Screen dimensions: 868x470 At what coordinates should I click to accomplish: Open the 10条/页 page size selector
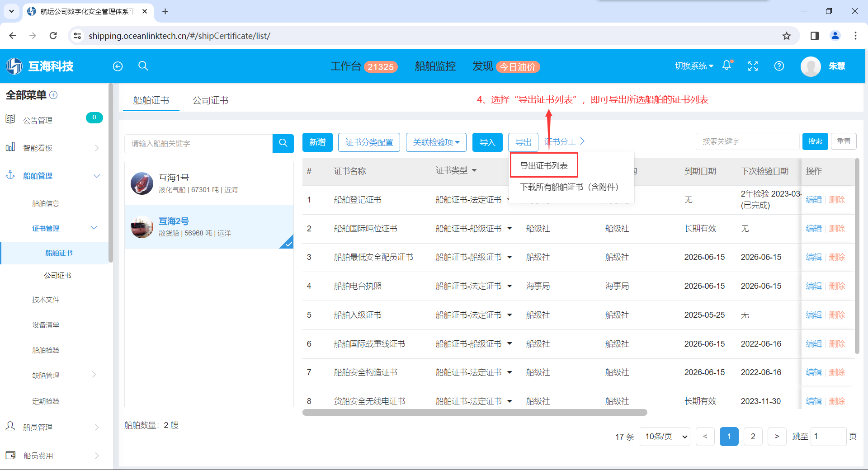pos(665,437)
